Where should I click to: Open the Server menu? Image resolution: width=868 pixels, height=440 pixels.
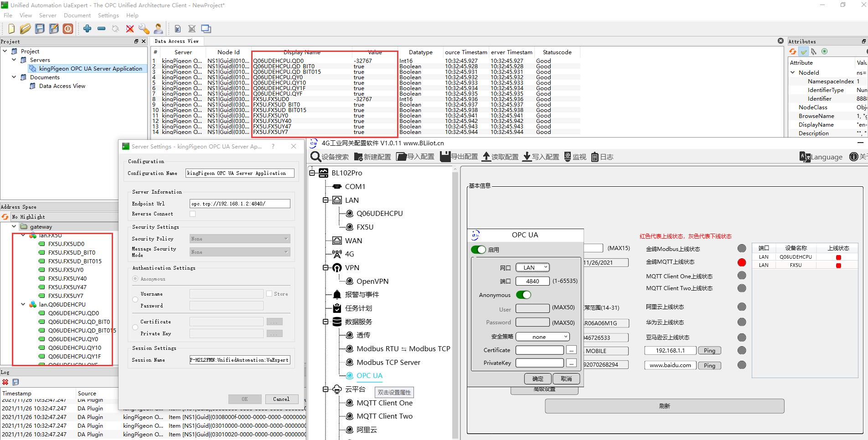(x=47, y=15)
